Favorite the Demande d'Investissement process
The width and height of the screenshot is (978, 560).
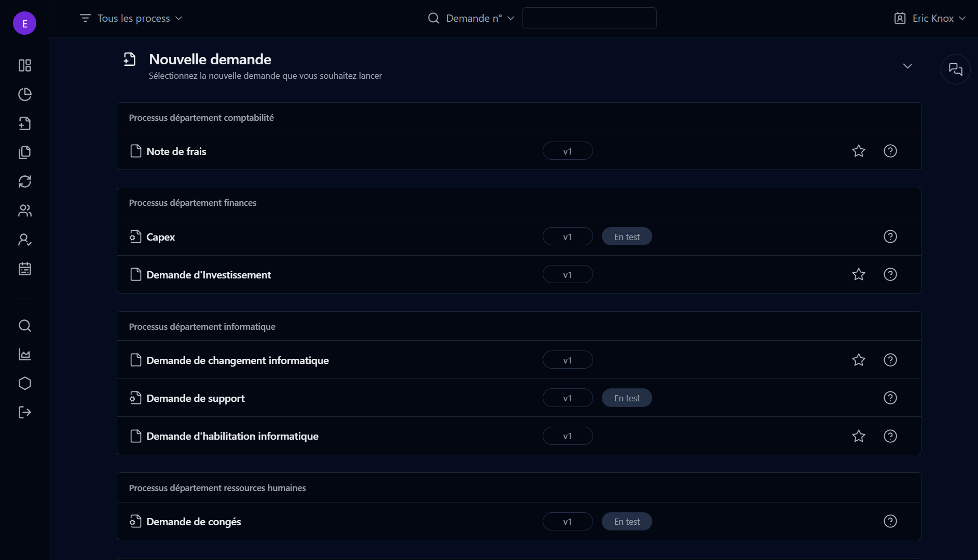tap(859, 274)
